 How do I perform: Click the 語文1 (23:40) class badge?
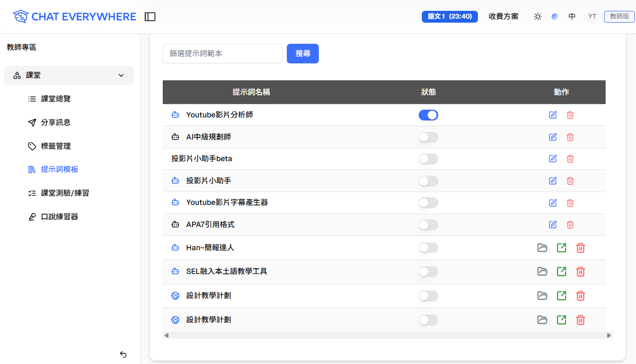click(450, 16)
